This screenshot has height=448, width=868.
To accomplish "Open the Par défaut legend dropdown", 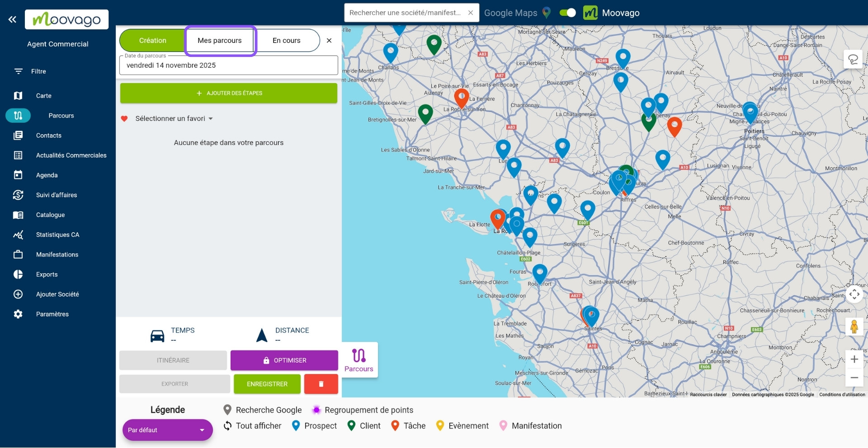I will pyautogui.click(x=167, y=429).
